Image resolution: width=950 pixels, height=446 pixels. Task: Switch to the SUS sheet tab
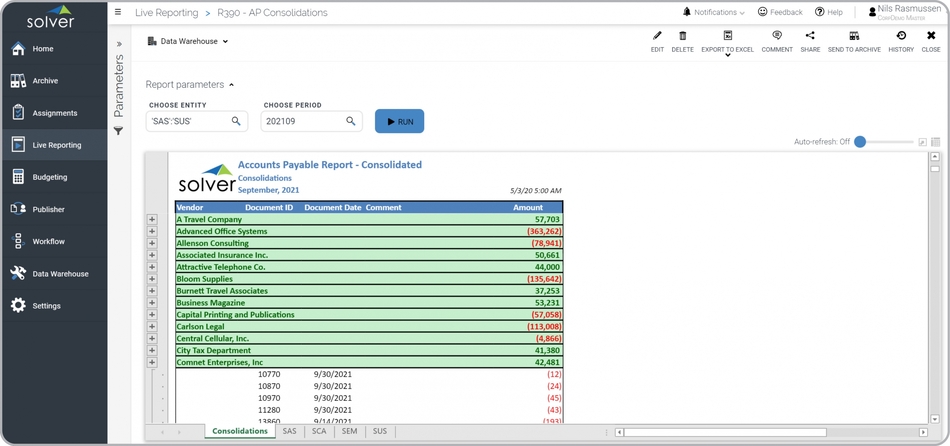point(380,431)
